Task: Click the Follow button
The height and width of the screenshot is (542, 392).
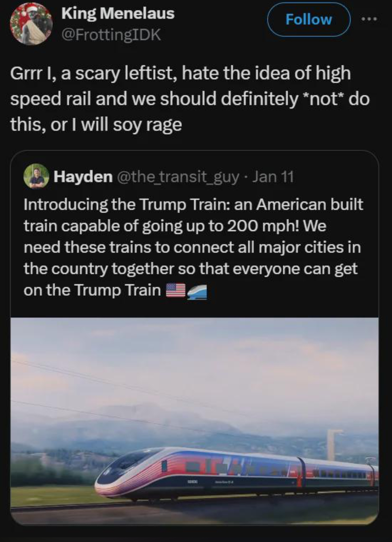Action: pos(308,19)
